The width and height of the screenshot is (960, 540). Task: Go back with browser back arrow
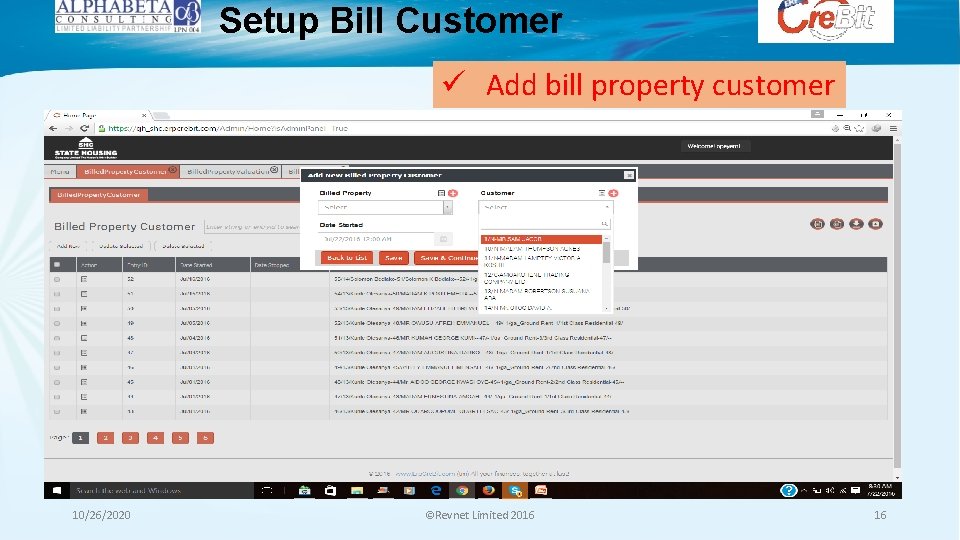click(x=53, y=129)
